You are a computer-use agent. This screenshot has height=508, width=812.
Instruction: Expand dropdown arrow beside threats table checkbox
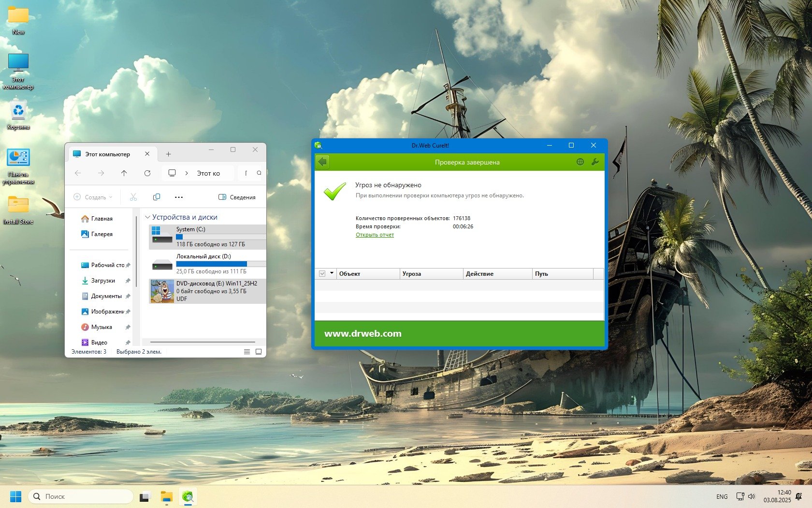tap(332, 273)
